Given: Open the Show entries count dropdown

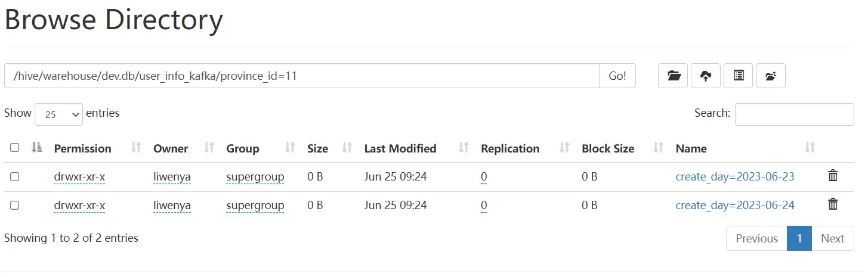Looking at the screenshot, I should (x=58, y=114).
